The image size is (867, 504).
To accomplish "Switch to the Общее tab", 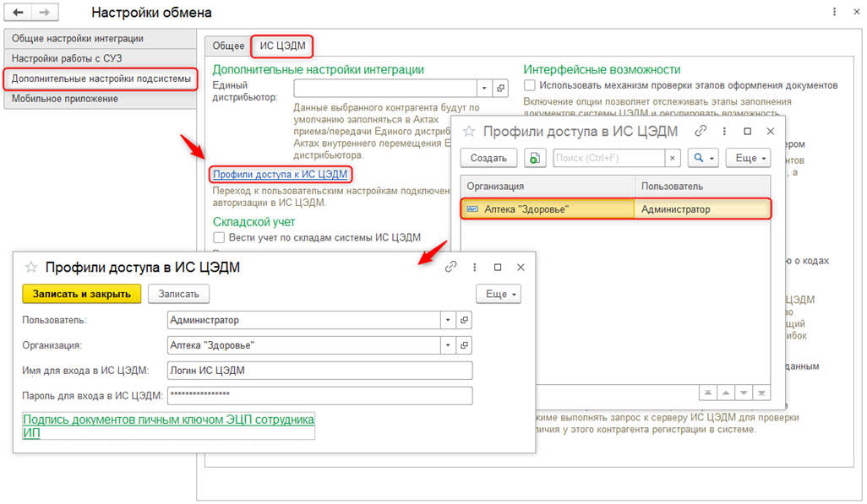I will (x=228, y=46).
